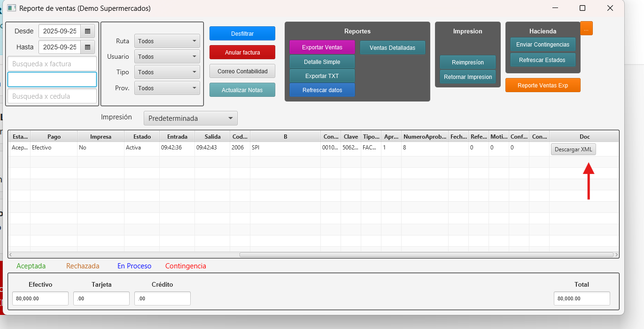The height and width of the screenshot is (329, 644).
Task: Click the Busqueda x factura field
Action: pos(52,64)
